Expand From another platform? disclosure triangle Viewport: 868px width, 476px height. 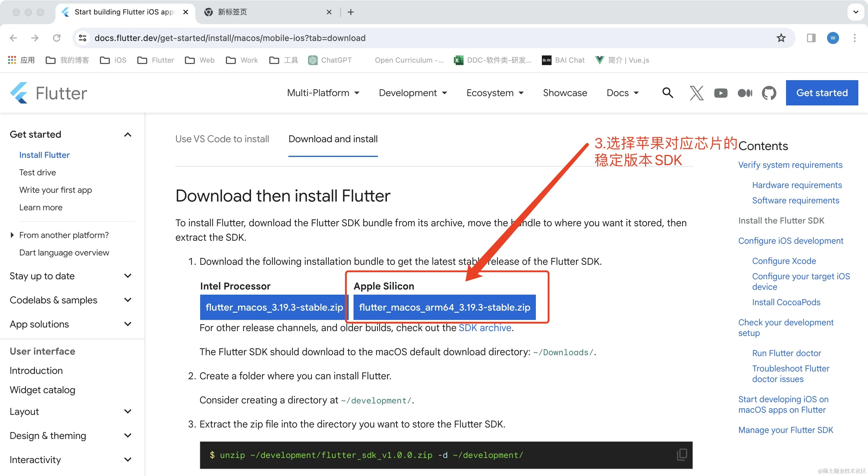(x=12, y=235)
